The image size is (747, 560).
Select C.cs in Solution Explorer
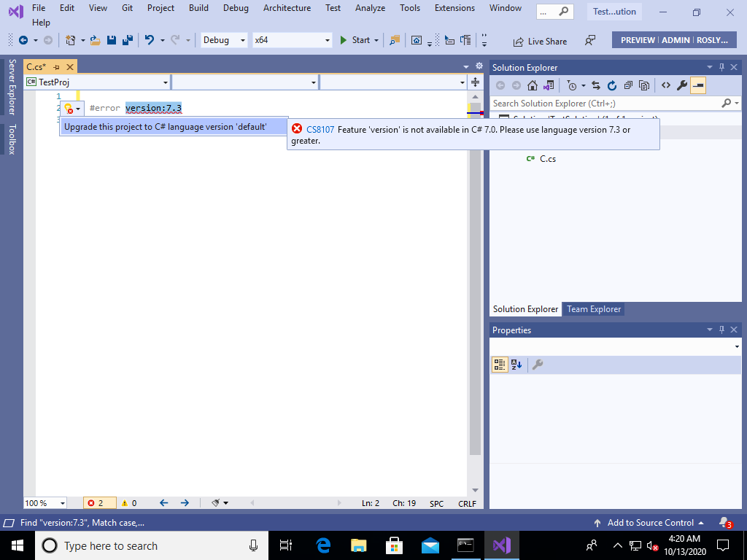(547, 159)
